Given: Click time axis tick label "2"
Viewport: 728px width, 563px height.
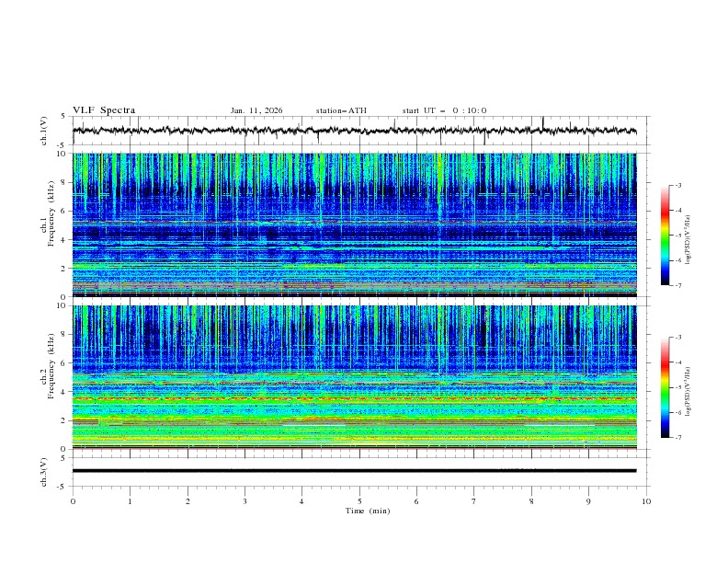Looking at the screenshot, I should pyautogui.click(x=188, y=501).
